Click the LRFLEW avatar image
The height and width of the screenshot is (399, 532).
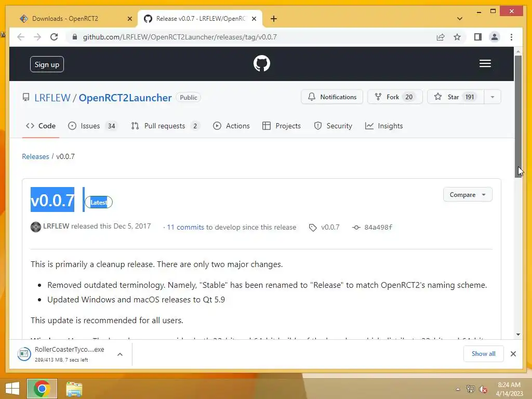tap(36, 227)
